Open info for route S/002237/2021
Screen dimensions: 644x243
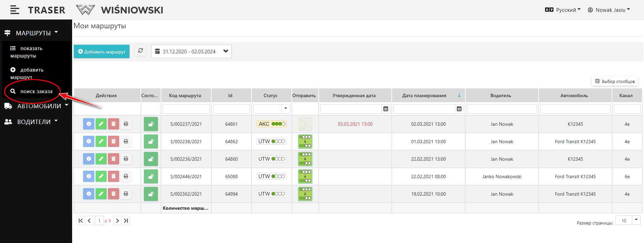89,124
